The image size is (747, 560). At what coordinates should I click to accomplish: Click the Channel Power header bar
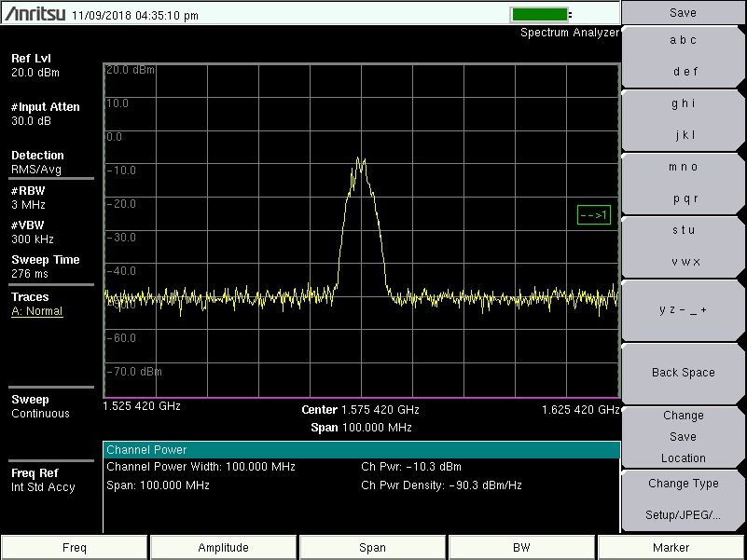[x=361, y=450]
